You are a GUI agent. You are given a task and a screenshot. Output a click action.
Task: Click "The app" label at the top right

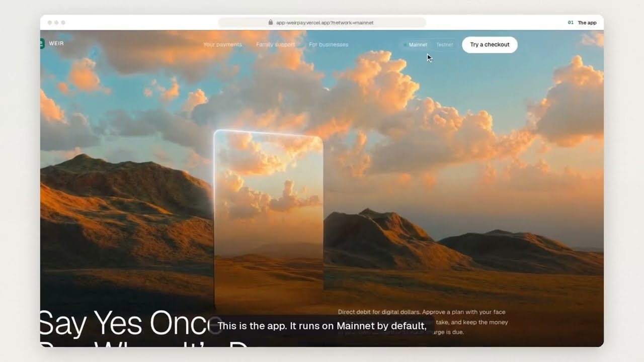(x=587, y=23)
